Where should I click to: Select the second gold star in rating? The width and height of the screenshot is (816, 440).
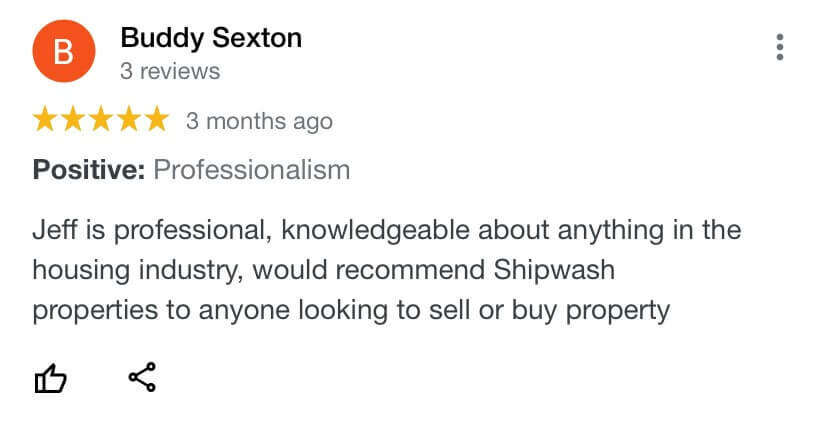click(73, 119)
